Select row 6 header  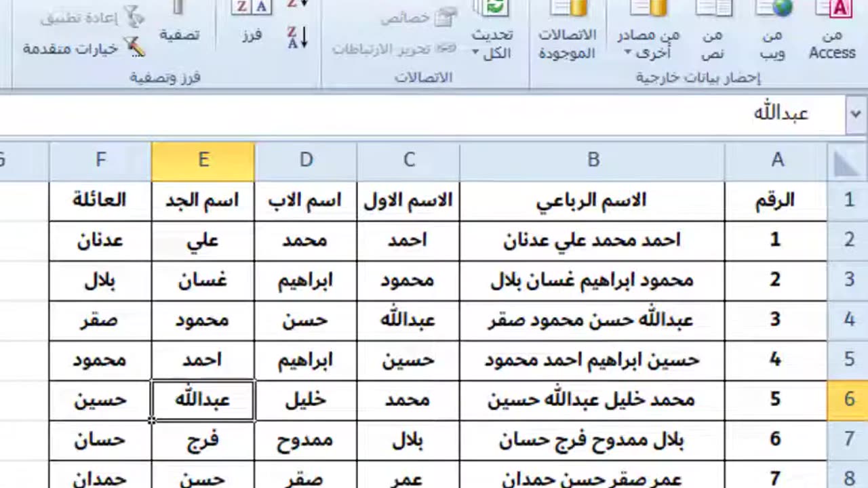tap(848, 400)
